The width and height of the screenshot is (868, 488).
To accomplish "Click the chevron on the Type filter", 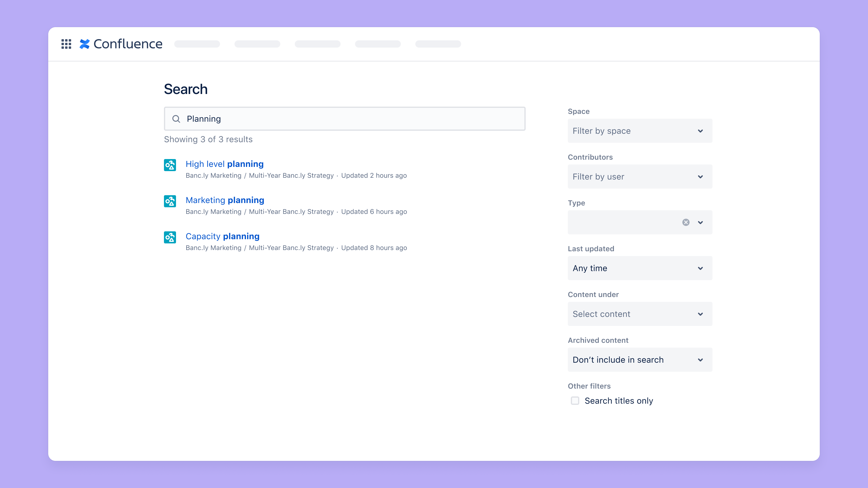I will pyautogui.click(x=700, y=222).
